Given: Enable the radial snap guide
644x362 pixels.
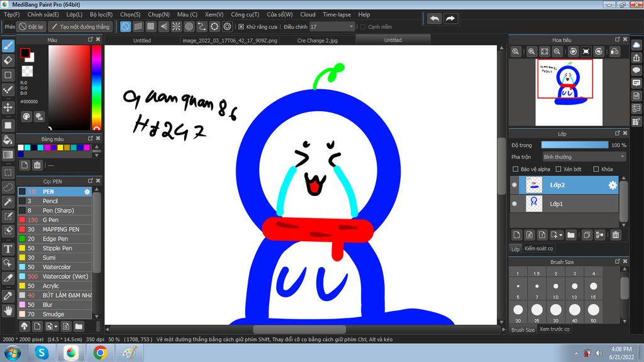Looking at the screenshot, I should 176,26.
